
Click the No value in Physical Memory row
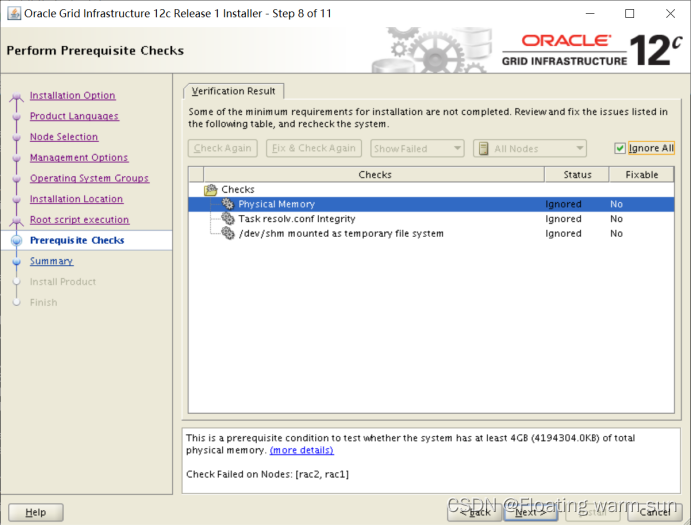[x=616, y=204]
